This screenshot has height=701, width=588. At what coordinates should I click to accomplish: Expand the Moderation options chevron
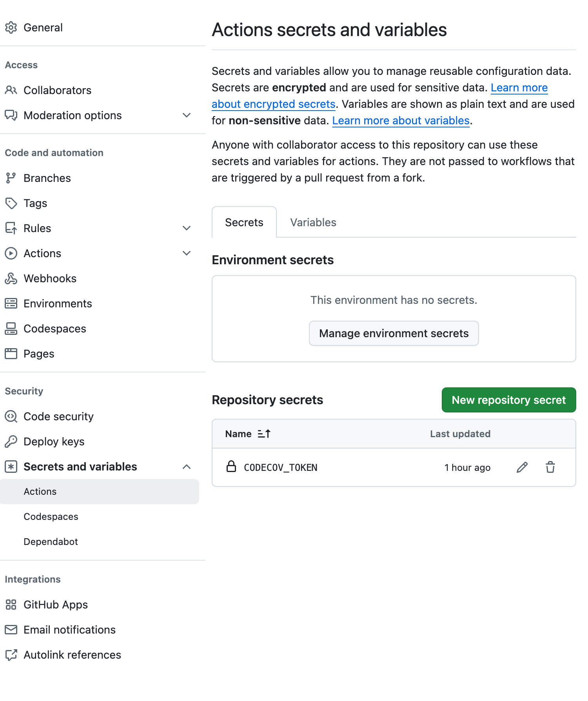click(x=187, y=115)
